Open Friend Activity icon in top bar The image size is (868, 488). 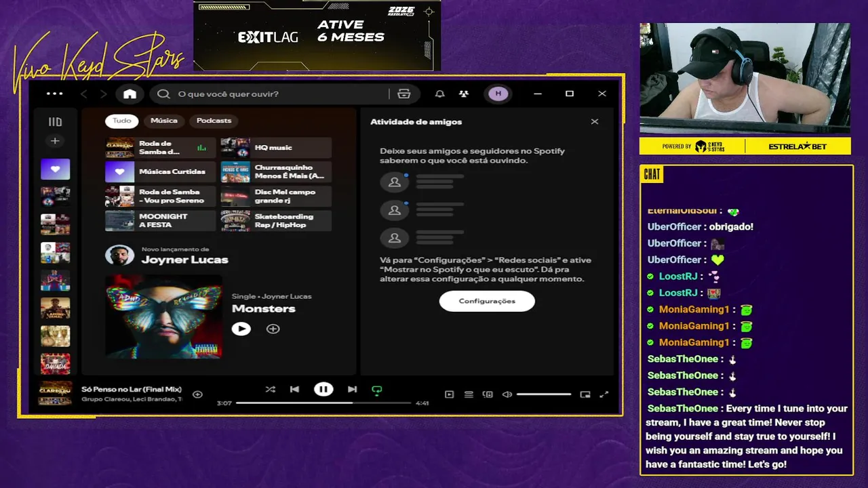[463, 94]
